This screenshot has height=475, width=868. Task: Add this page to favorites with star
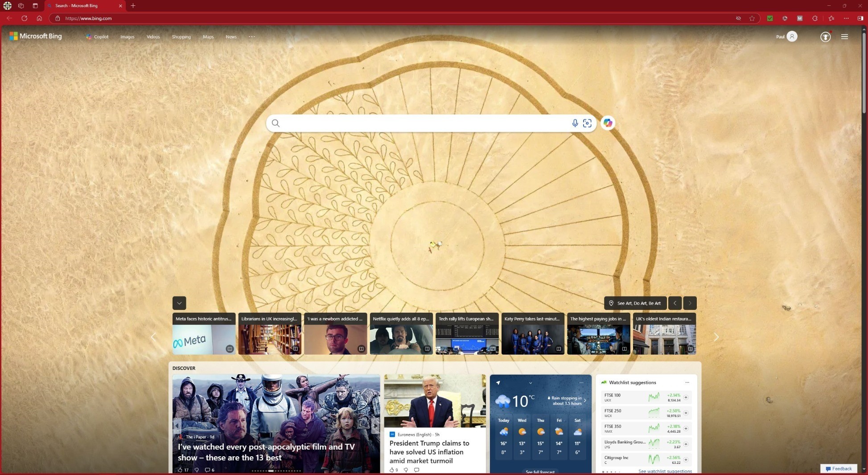(752, 18)
